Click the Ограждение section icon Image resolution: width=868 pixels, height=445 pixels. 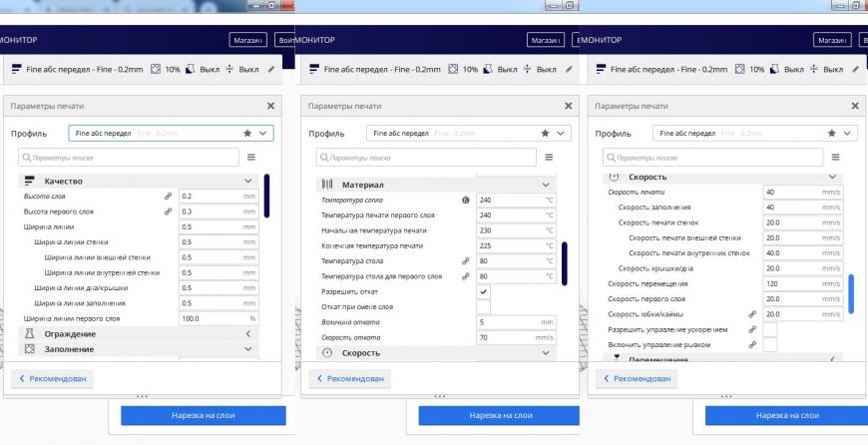(x=30, y=333)
